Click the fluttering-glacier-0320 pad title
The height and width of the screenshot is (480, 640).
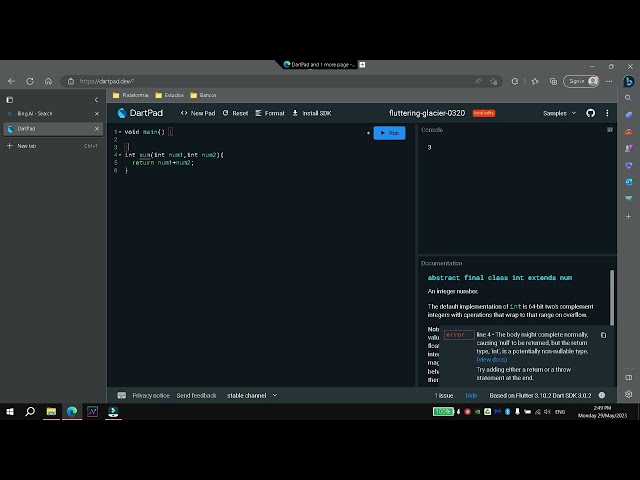pyautogui.click(x=427, y=113)
